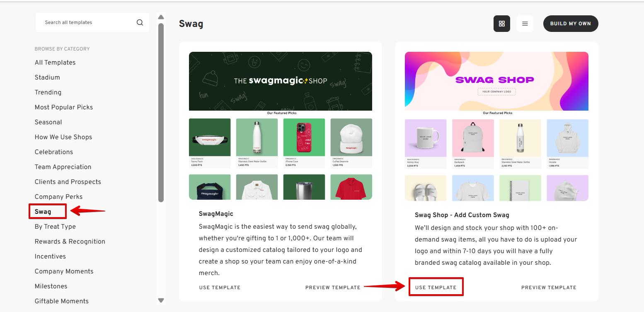Preview the SwagMagic template
Screen dimensions: 644x312
coord(333,287)
